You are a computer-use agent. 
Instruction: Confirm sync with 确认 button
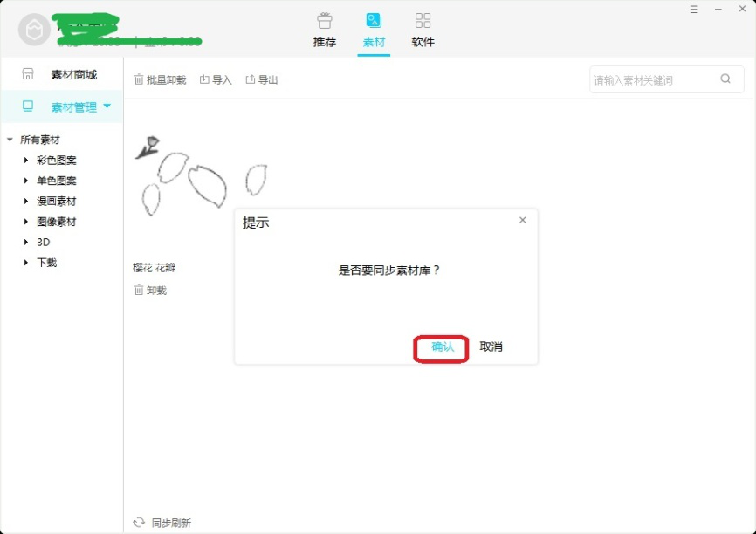tap(442, 347)
